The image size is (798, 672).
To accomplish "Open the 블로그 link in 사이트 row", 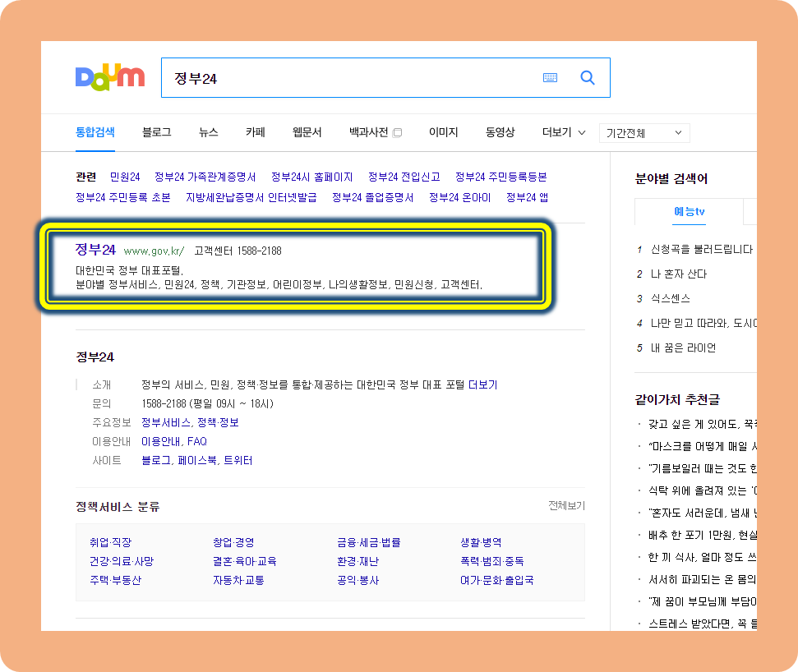I will pos(155,460).
